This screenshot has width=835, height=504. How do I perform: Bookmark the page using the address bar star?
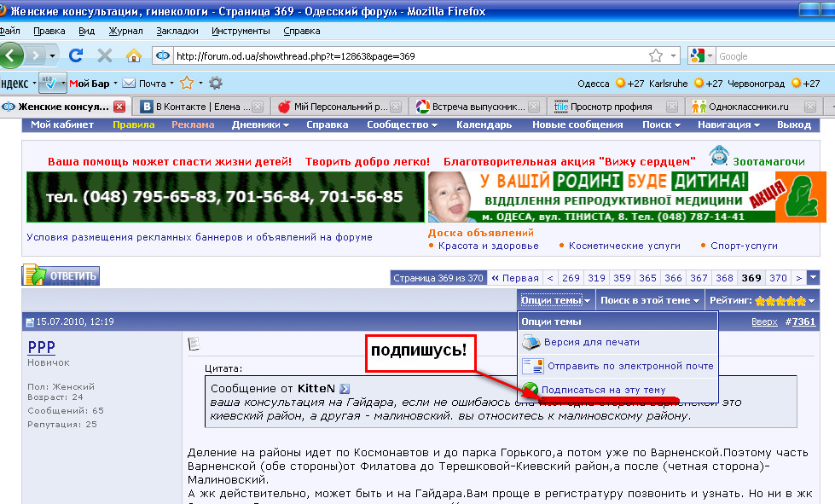[655, 55]
